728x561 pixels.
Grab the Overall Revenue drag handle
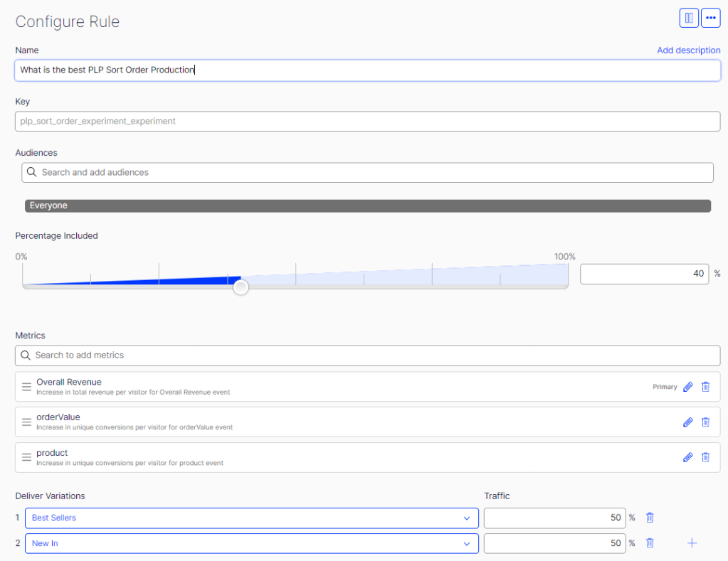(26, 387)
